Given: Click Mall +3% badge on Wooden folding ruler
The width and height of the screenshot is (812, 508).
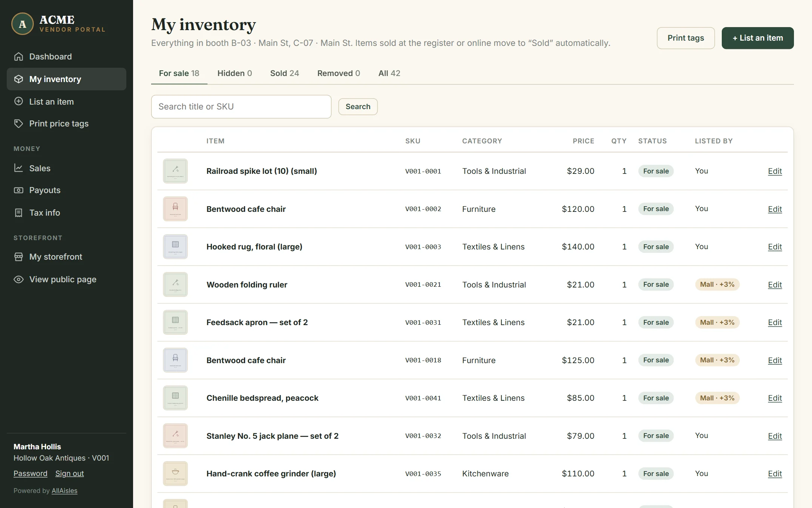Looking at the screenshot, I should [717, 284].
